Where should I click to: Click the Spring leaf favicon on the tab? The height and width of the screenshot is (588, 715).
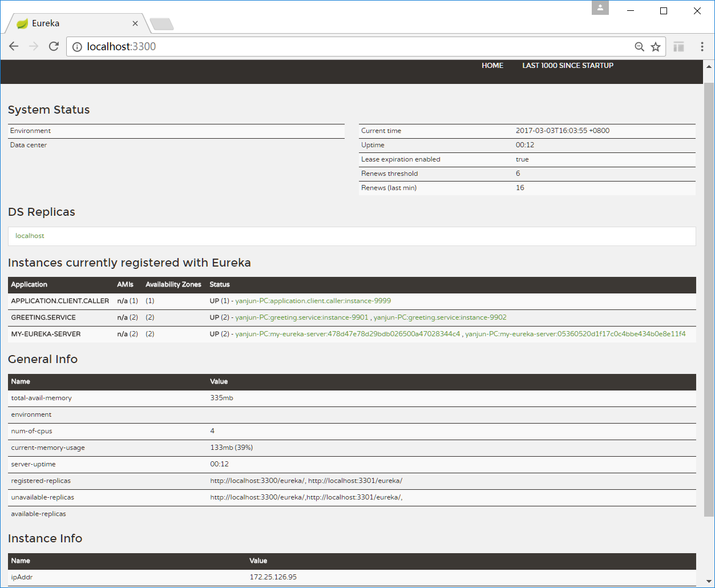[x=22, y=23]
